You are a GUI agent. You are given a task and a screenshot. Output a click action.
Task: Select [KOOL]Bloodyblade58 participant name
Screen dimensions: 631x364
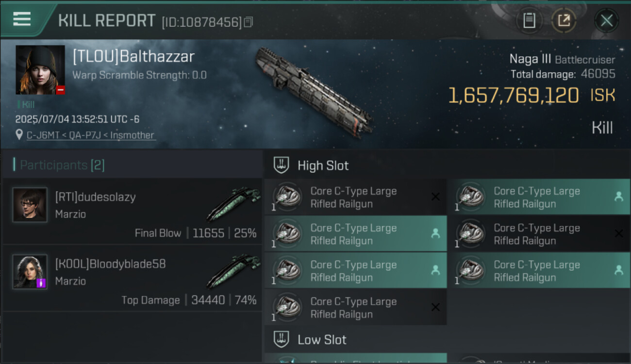(110, 264)
